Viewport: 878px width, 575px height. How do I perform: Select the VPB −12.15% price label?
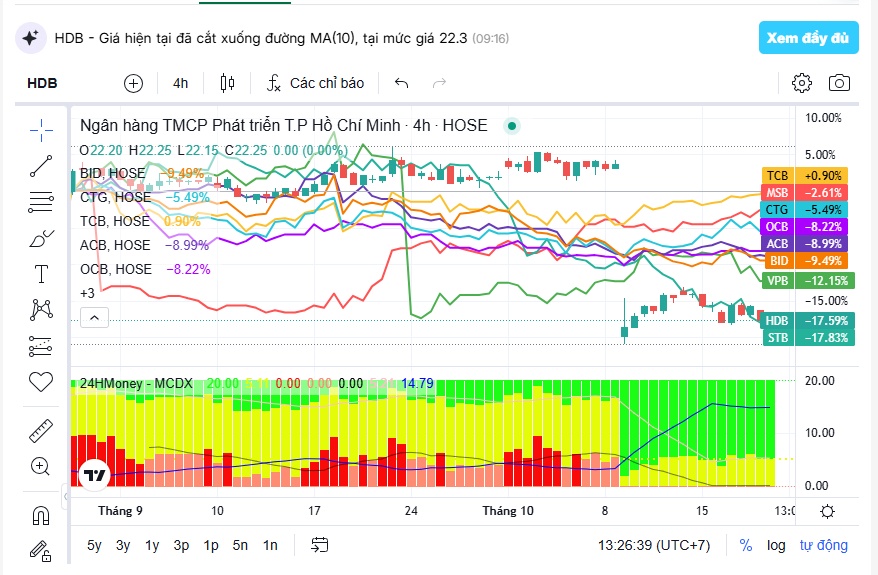click(x=808, y=281)
